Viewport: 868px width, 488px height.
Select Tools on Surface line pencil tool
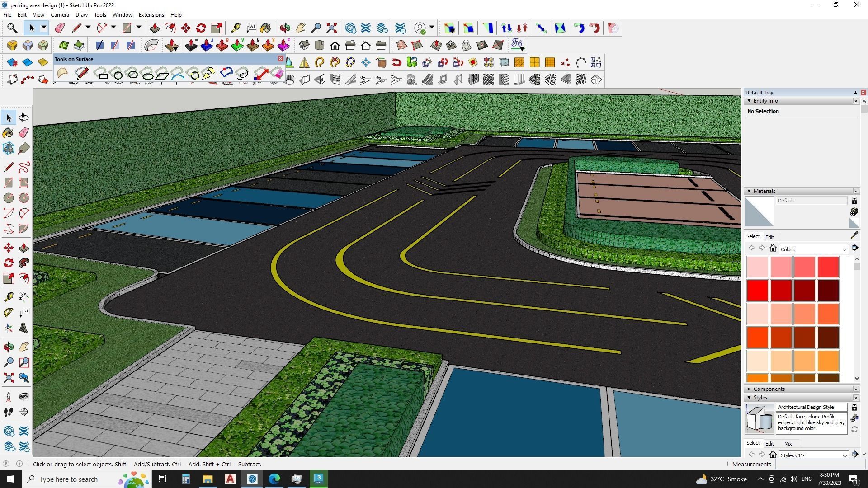[x=81, y=73]
